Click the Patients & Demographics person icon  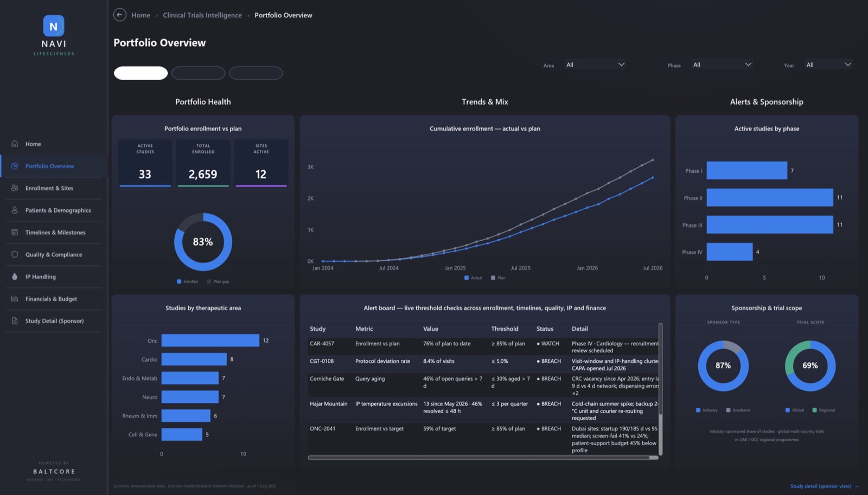coord(15,210)
